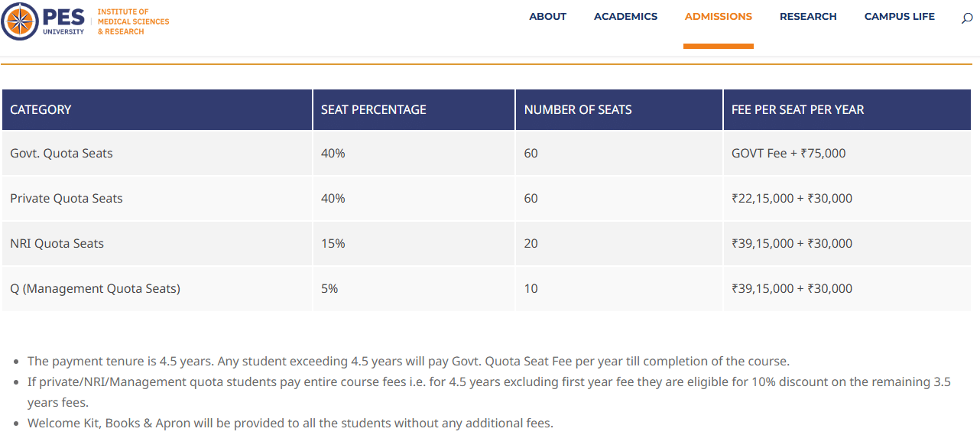Select the Number of Seats header
Image resolution: width=980 pixels, height=435 pixels.
pos(578,110)
